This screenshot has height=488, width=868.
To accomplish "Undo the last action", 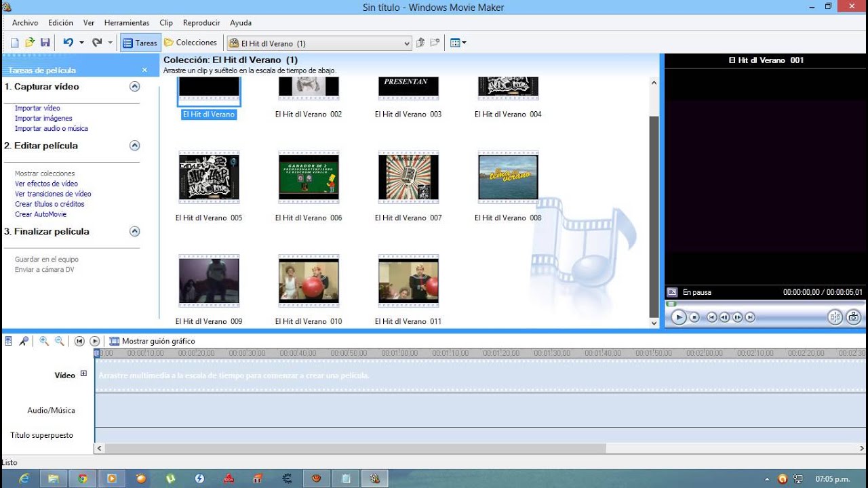I will pyautogui.click(x=68, y=43).
